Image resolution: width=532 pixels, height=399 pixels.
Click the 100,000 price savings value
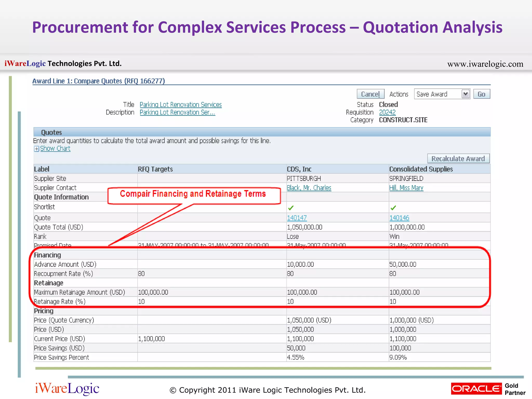click(400, 348)
